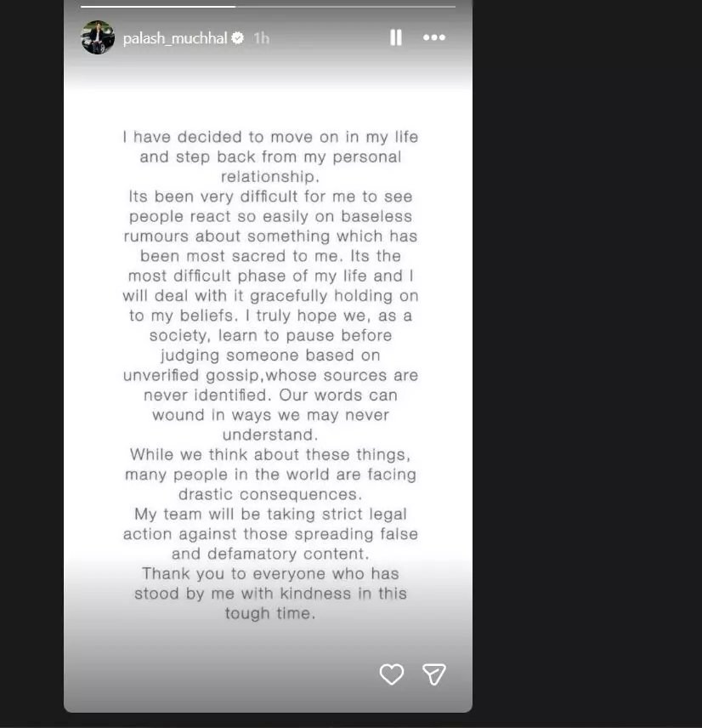Click the "drastic consequences." line
This screenshot has width=702, height=728.
270,494
